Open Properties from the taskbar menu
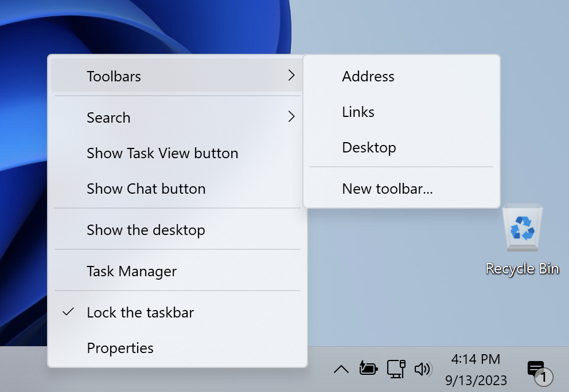 (120, 348)
